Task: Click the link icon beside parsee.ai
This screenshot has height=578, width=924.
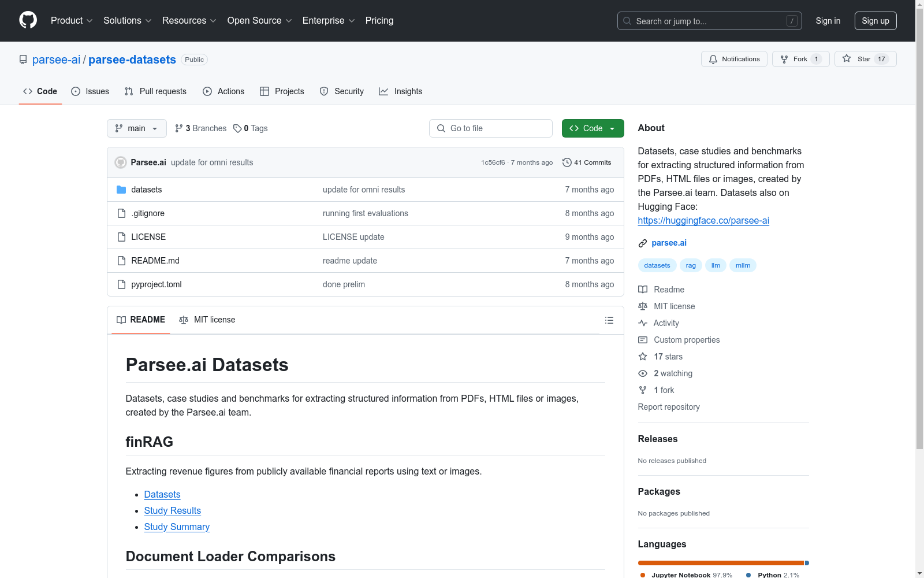Action: 643,243
